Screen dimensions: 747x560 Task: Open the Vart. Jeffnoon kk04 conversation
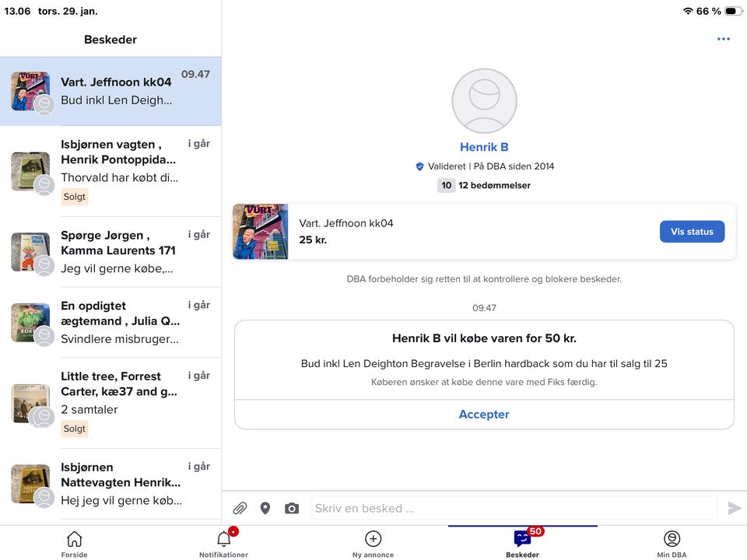pos(110,92)
